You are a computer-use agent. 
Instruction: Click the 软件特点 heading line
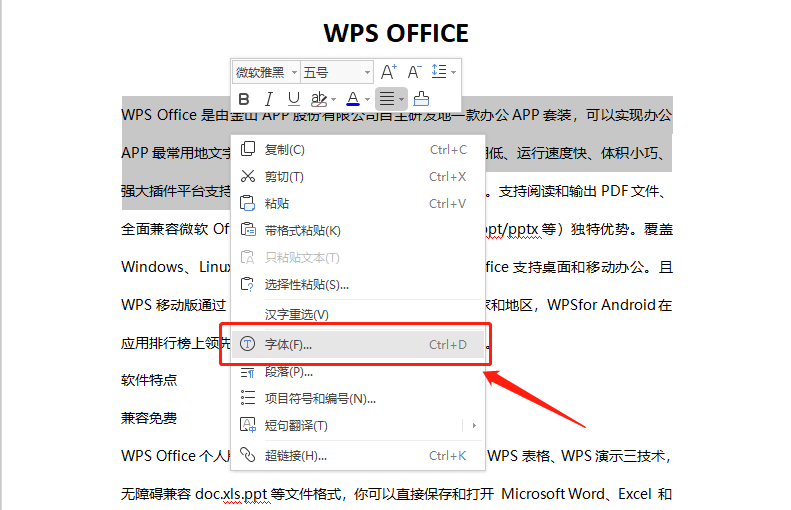coord(149,380)
